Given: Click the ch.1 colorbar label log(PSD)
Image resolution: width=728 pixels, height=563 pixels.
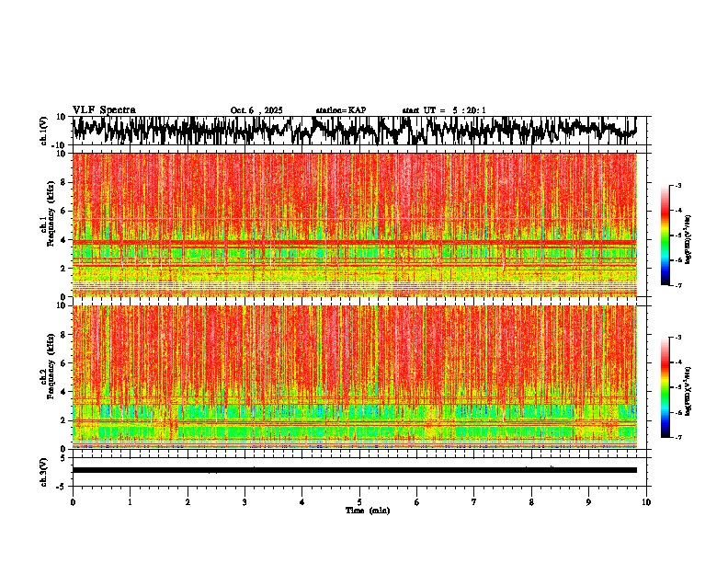Looking at the screenshot, I should (x=688, y=239).
